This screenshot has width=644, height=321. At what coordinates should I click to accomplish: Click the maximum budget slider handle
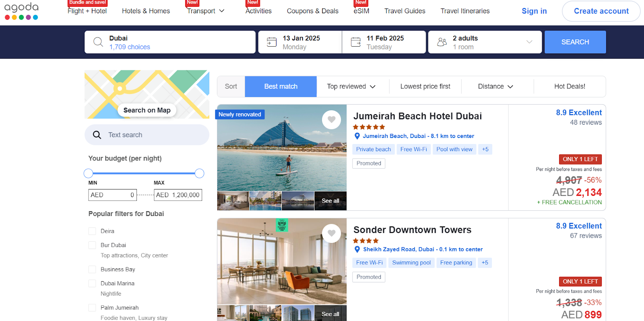coord(199,173)
